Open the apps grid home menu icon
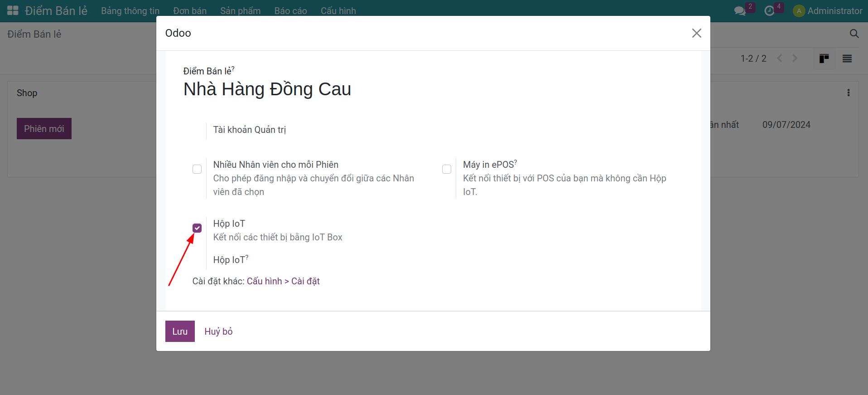The height and width of the screenshot is (395, 868). pyautogui.click(x=13, y=10)
